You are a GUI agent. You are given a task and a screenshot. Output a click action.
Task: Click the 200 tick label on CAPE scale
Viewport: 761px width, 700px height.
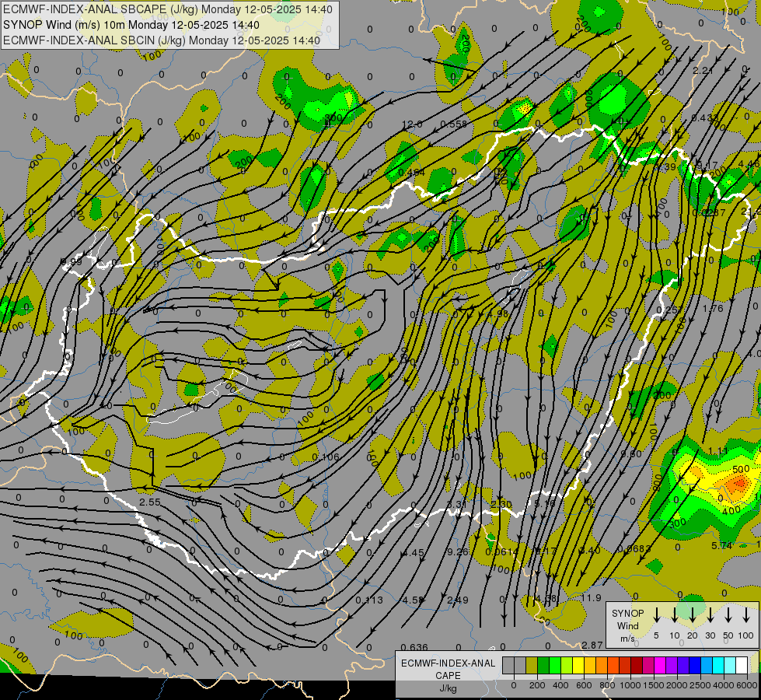(x=537, y=685)
